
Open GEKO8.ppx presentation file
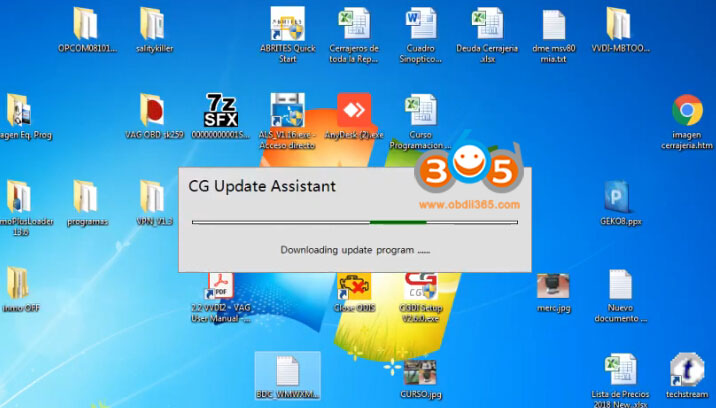pyautogui.click(x=620, y=197)
